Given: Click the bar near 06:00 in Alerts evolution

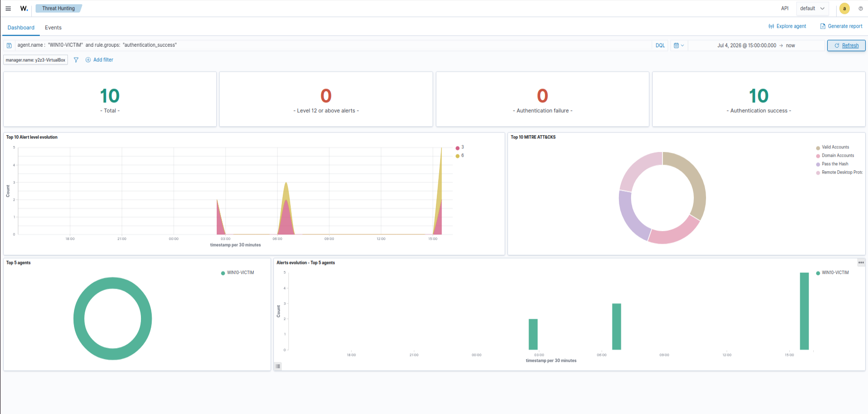Looking at the screenshot, I should pyautogui.click(x=617, y=327).
